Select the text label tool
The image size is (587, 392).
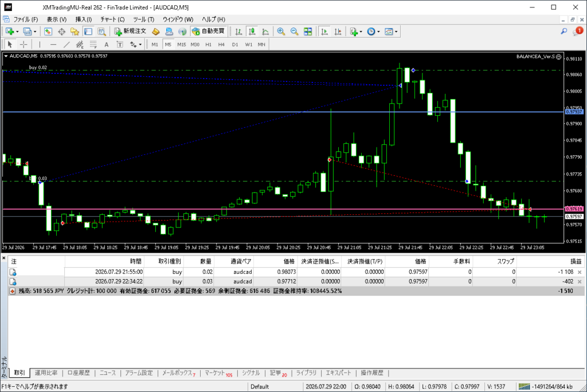(106, 45)
